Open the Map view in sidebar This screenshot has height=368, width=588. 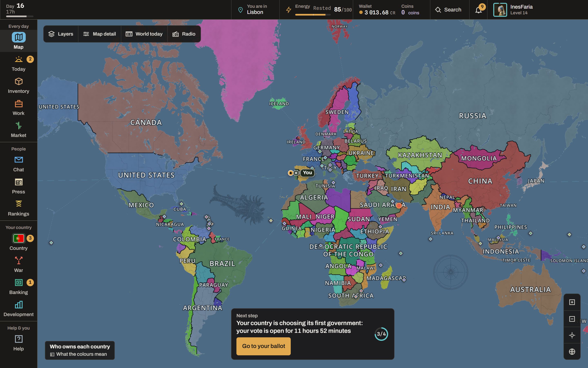[18, 41]
